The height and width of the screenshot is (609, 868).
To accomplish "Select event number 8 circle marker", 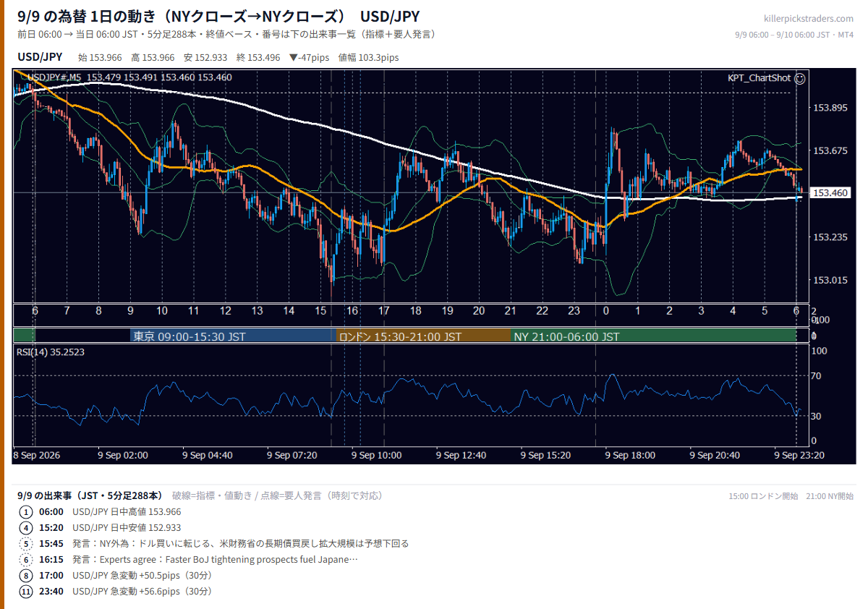I will pos(27,575).
